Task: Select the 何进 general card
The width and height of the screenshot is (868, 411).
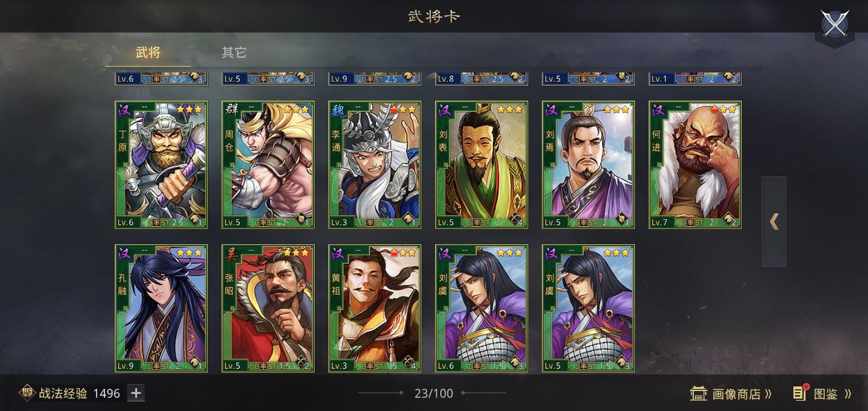Action: coord(695,165)
